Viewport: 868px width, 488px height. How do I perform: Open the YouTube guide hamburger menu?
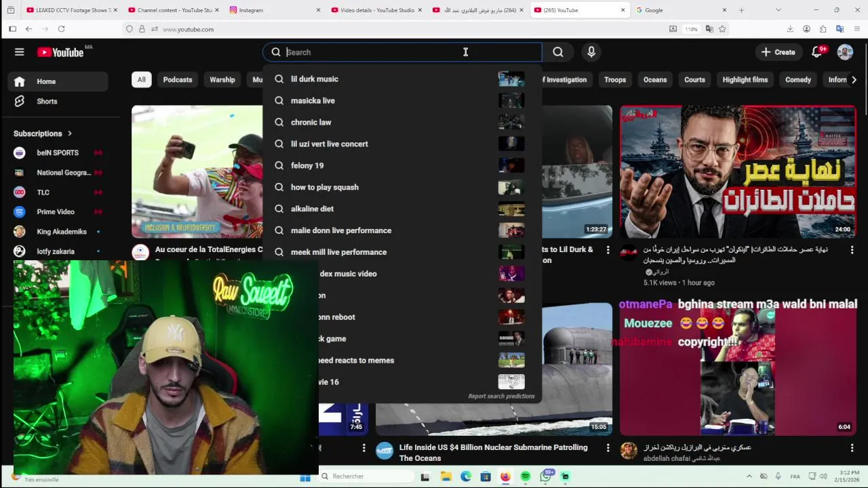click(20, 52)
